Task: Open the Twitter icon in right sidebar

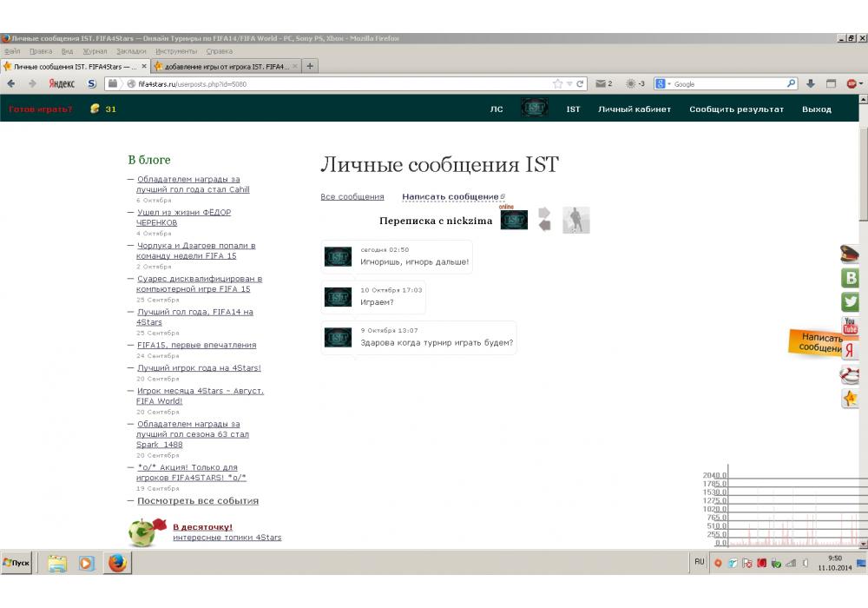Action: click(x=851, y=302)
